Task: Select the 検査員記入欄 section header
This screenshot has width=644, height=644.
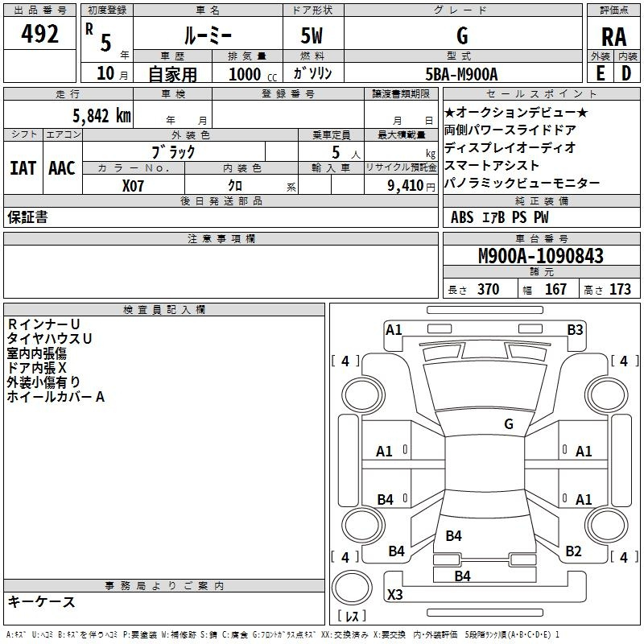Action: (x=164, y=310)
